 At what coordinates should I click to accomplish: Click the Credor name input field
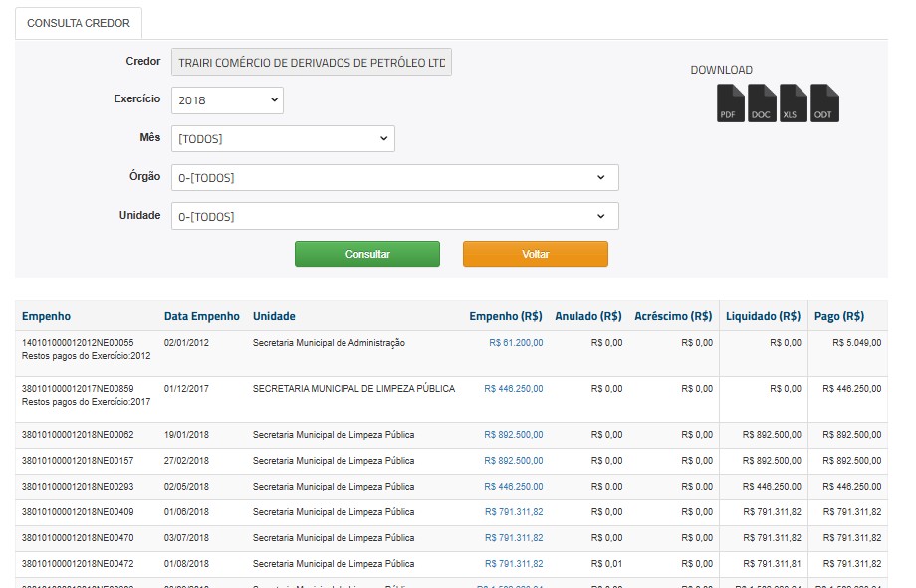(312, 62)
